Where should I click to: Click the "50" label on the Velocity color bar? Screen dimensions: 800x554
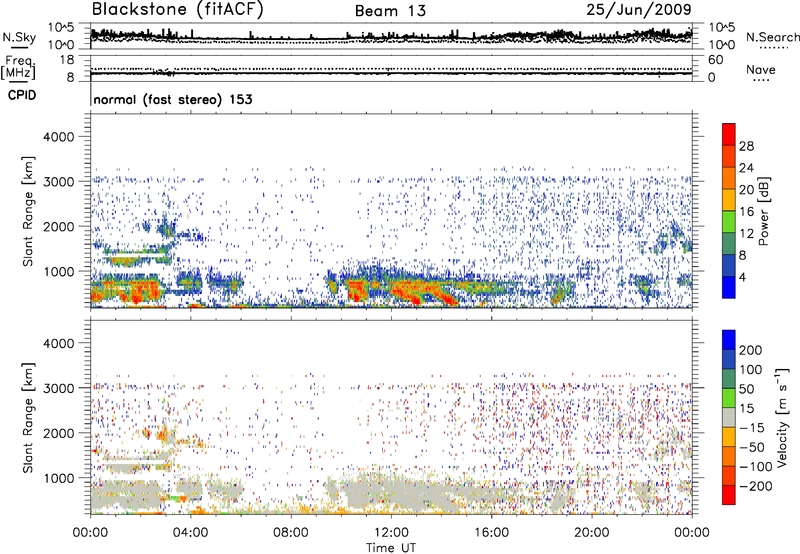click(x=746, y=389)
